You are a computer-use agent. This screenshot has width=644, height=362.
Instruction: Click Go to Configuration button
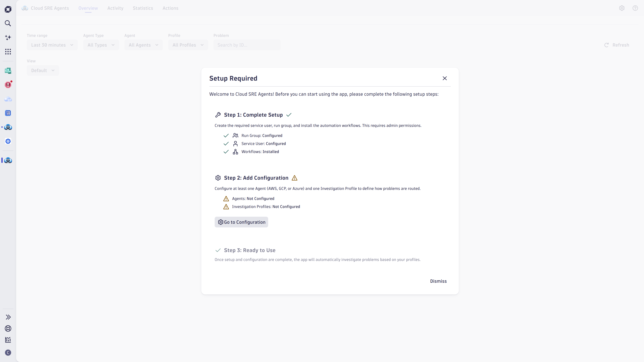pyautogui.click(x=241, y=222)
